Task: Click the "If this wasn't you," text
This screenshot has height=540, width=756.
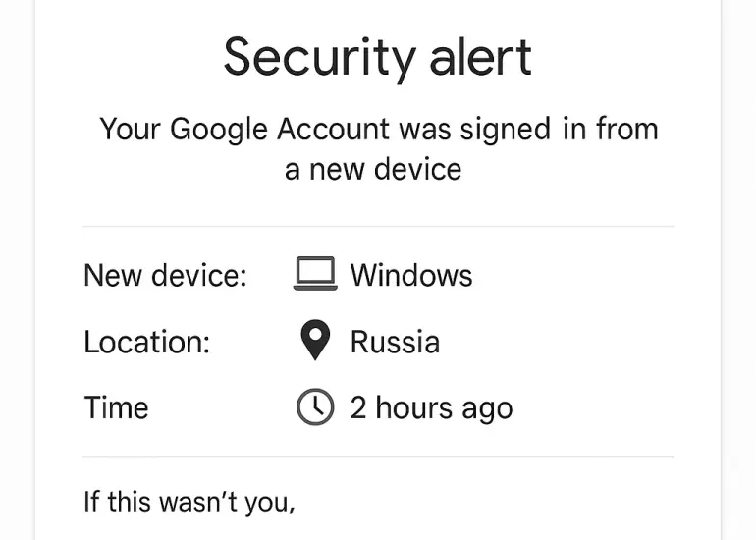Action: (189, 501)
